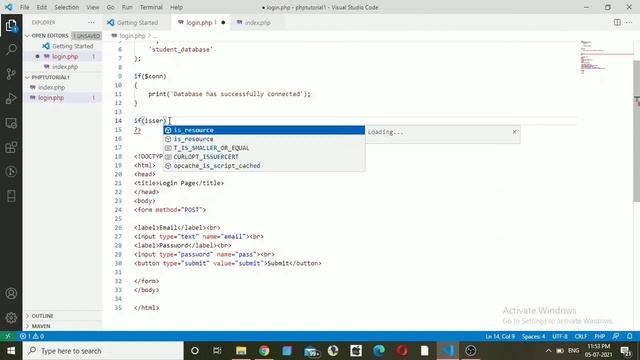Click Task View button on taskbar
This screenshot has width=640, height=360.
click(x=217, y=351)
